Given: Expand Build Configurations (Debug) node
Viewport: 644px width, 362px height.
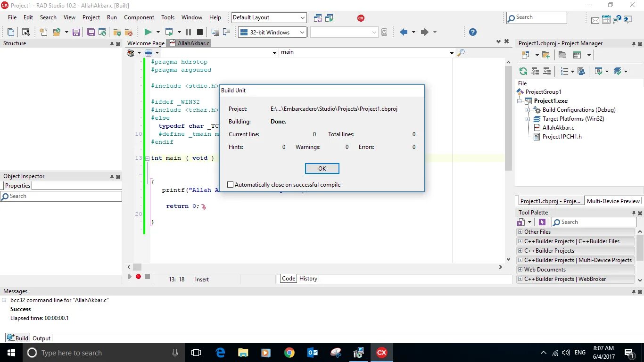Looking at the screenshot, I should (528, 110).
